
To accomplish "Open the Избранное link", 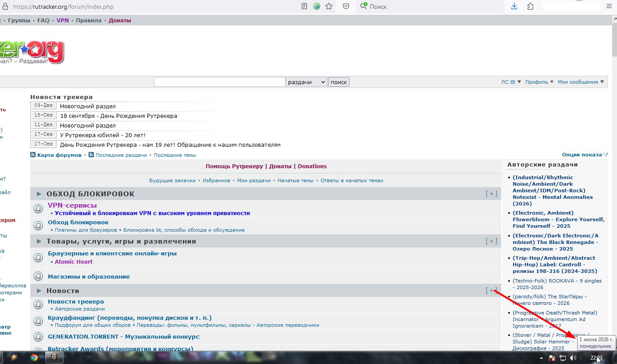I will point(216,180).
